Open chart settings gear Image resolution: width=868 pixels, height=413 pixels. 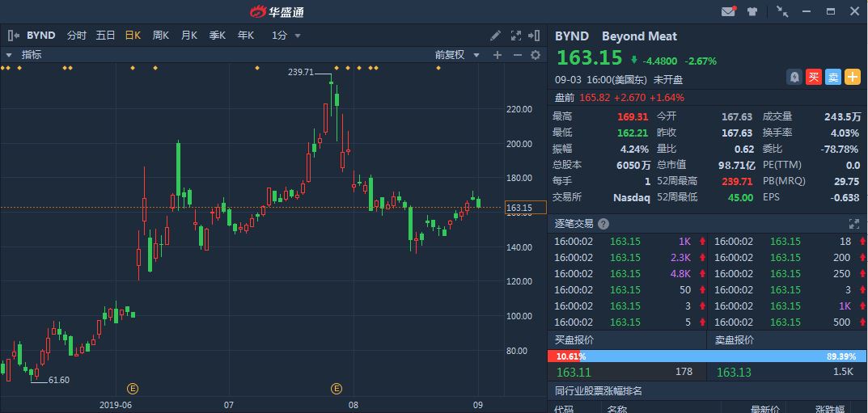point(536,55)
